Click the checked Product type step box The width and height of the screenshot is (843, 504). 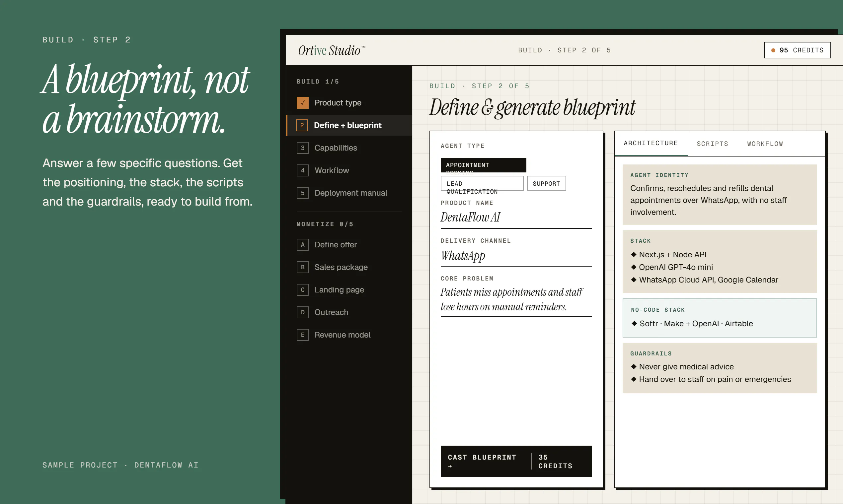302,102
